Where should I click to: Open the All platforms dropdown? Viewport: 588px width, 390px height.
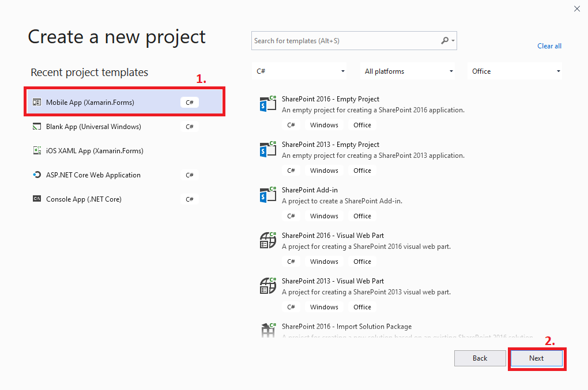tap(408, 71)
